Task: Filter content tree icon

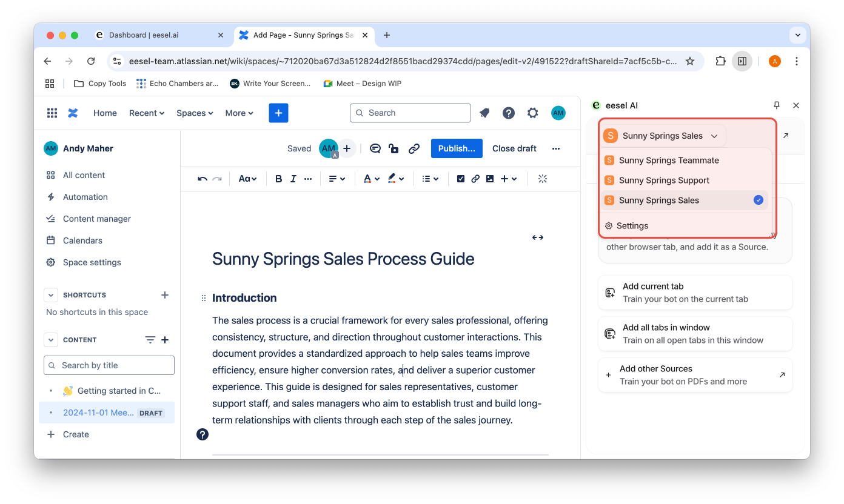Action: coord(150,340)
